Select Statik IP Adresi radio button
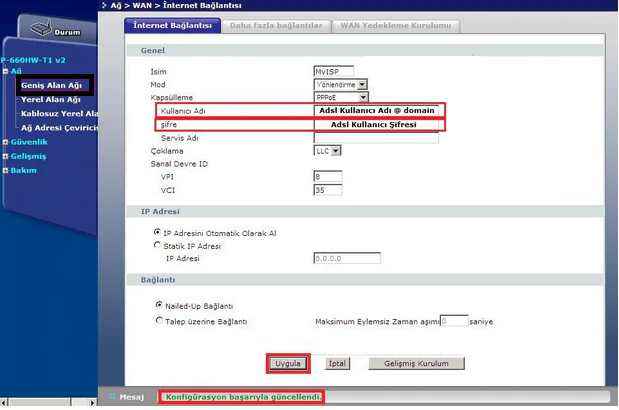This screenshot has width=619, height=410. (x=157, y=245)
